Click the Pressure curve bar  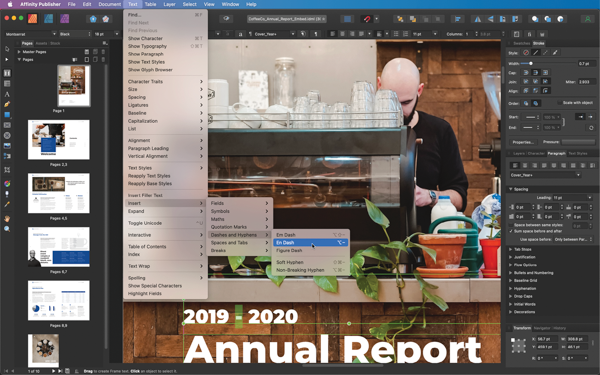[578, 142]
